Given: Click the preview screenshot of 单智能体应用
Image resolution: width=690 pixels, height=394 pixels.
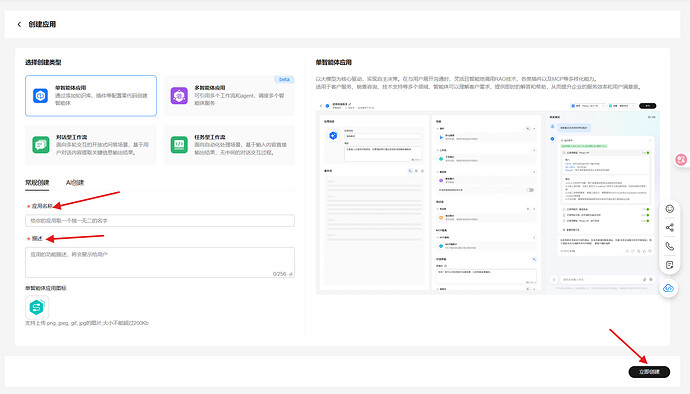Looking at the screenshot, I should pos(488,197).
